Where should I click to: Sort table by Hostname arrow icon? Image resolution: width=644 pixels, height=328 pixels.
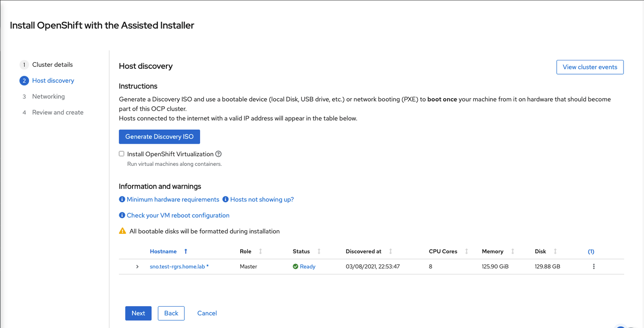click(x=186, y=251)
